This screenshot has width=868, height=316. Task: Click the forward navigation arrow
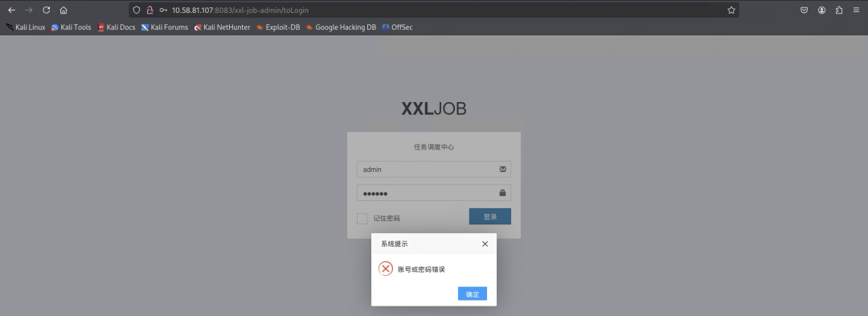pyautogui.click(x=29, y=10)
